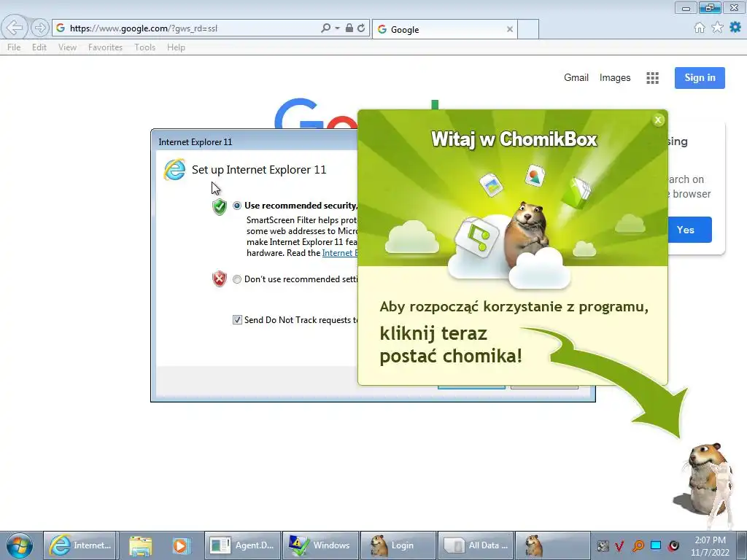Open the Windows Start button
Screen dimensions: 747x560
(x=20, y=545)
